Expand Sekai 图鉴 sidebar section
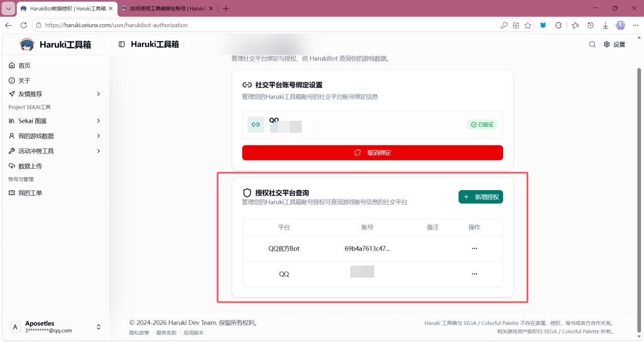Image resolution: width=644 pixels, height=342 pixels. 55,121
